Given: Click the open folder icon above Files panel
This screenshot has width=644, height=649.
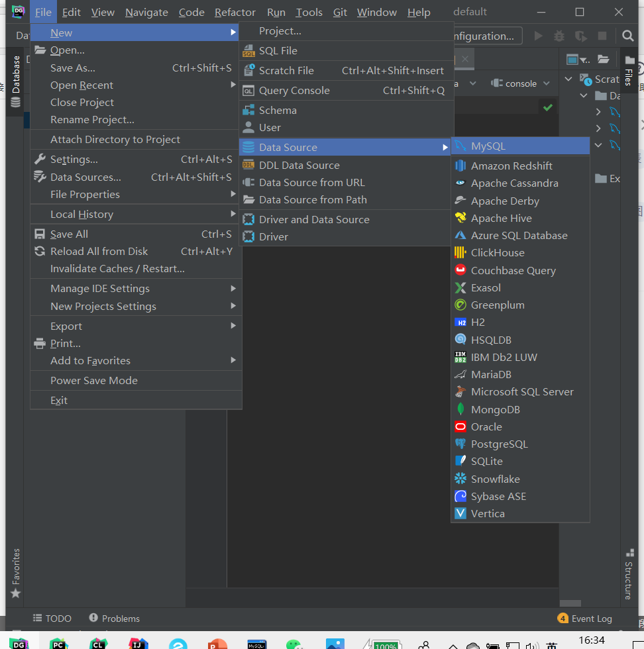Looking at the screenshot, I should [604, 59].
